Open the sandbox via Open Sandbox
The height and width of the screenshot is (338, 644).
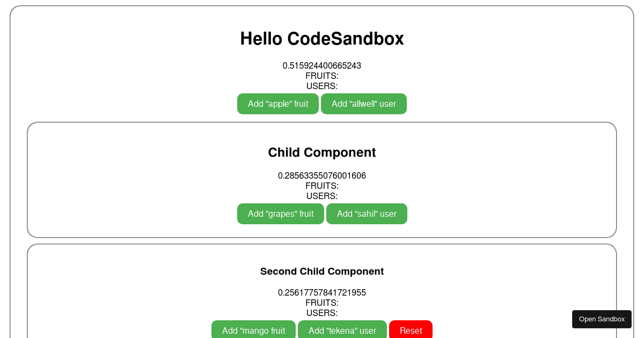[x=602, y=319]
